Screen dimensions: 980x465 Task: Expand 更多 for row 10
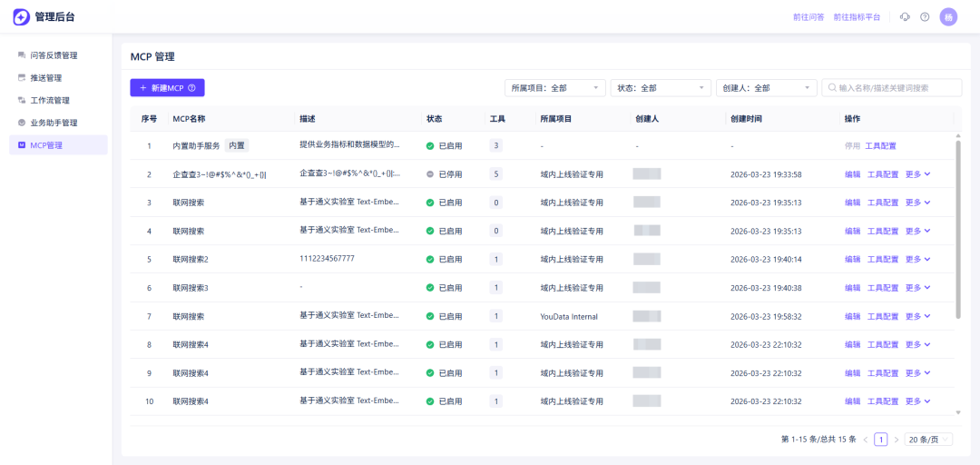pos(918,401)
